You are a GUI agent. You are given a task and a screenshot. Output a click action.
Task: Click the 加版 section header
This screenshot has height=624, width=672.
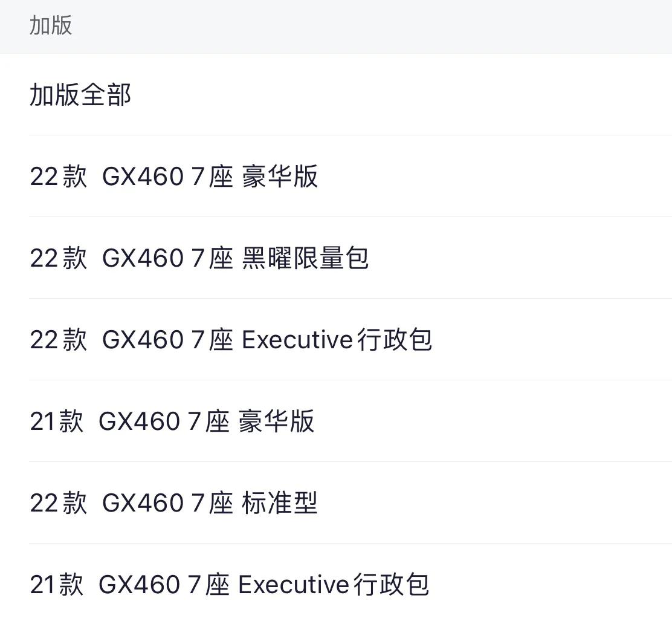51,26
